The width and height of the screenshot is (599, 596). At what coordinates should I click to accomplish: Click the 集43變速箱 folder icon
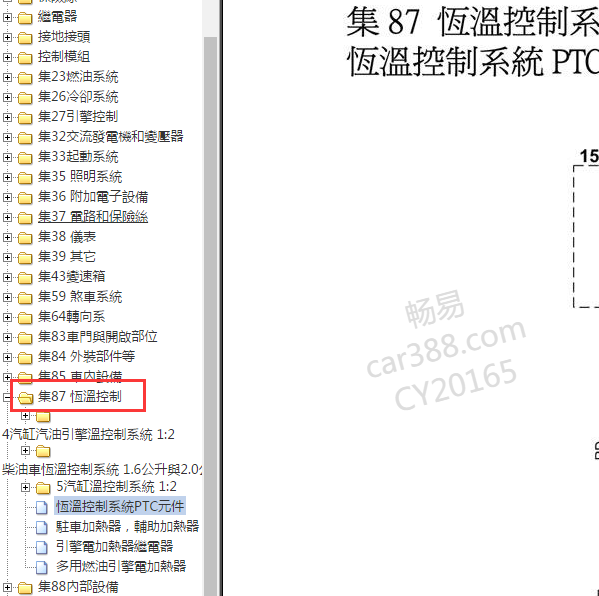coord(25,278)
